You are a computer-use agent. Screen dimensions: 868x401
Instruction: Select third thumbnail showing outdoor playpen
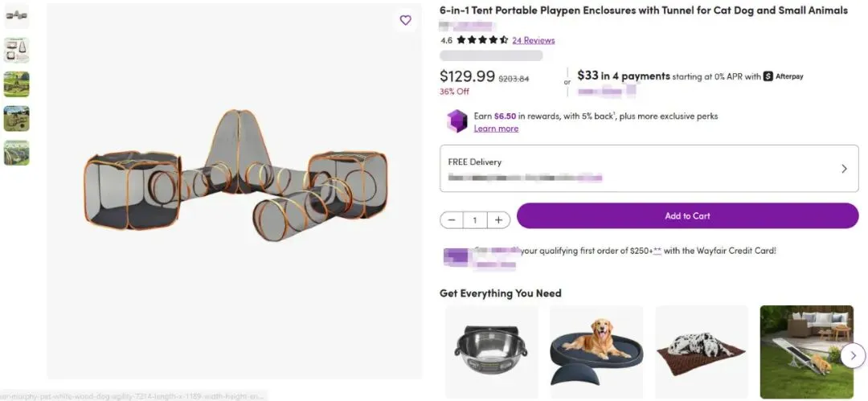(x=16, y=84)
